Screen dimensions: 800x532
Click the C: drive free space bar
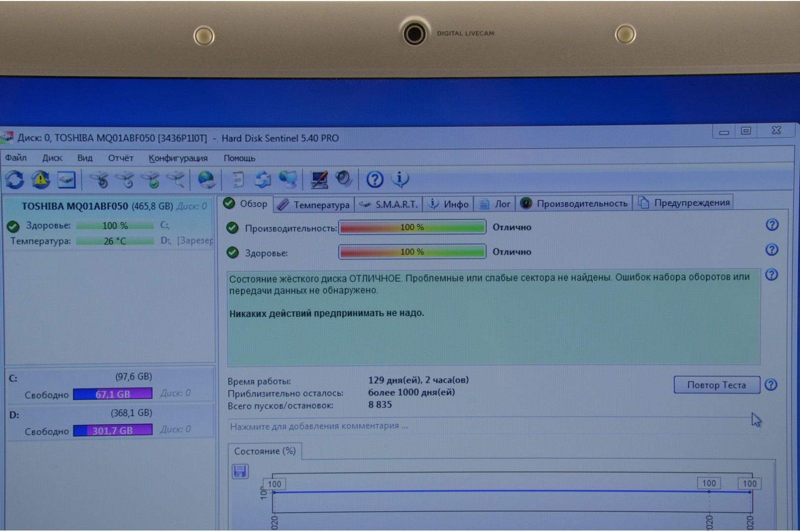113,394
